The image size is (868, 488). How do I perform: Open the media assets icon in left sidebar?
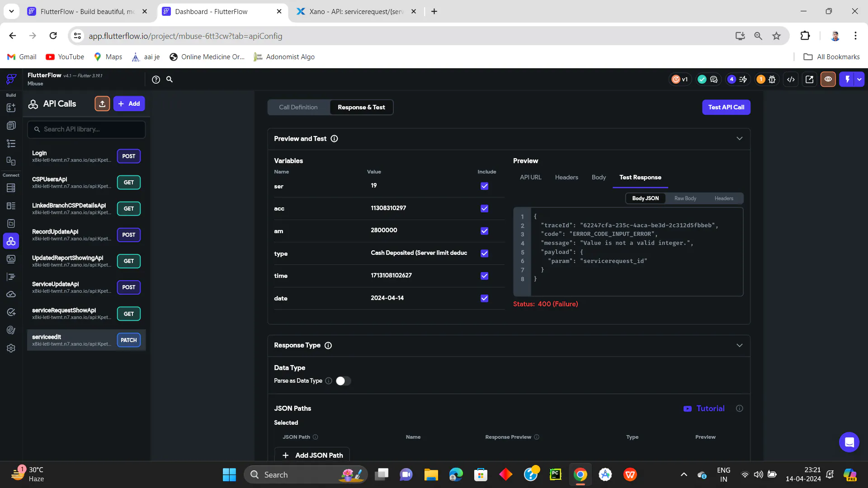tap(11, 259)
